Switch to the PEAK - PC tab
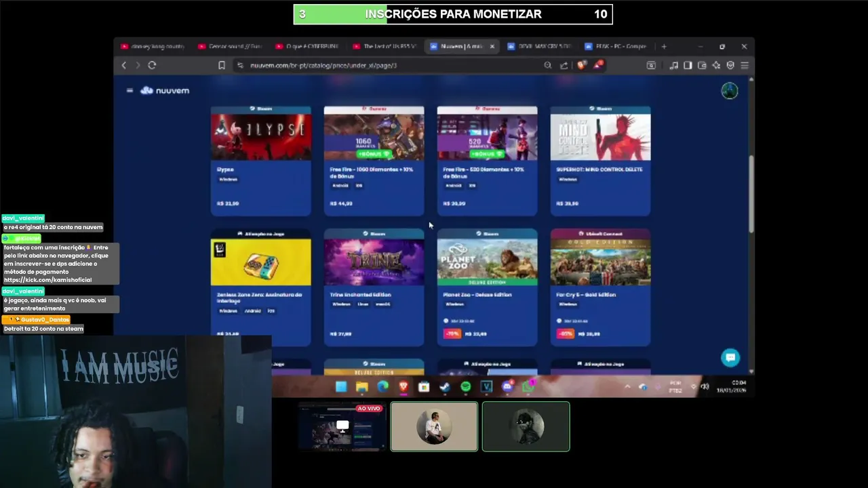This screenshot has width=868, height=488. pos(616,46)
